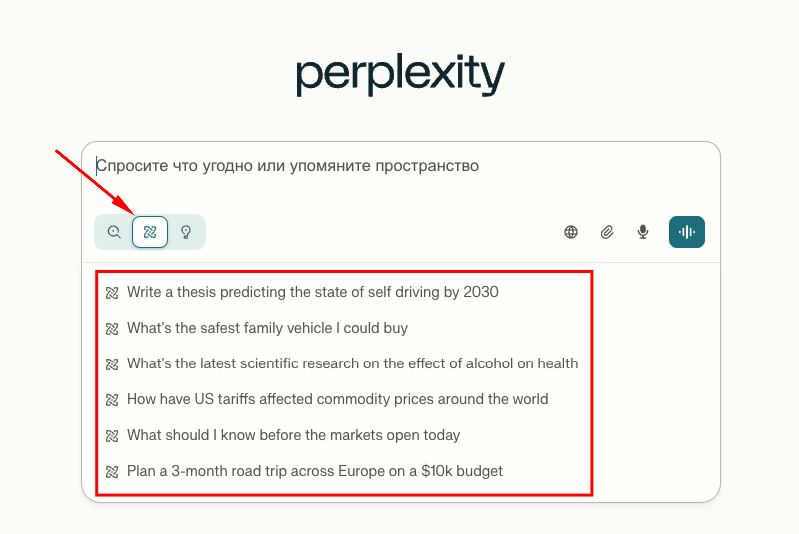Click icon beside Europe road trip suggestion

point(112,471)
